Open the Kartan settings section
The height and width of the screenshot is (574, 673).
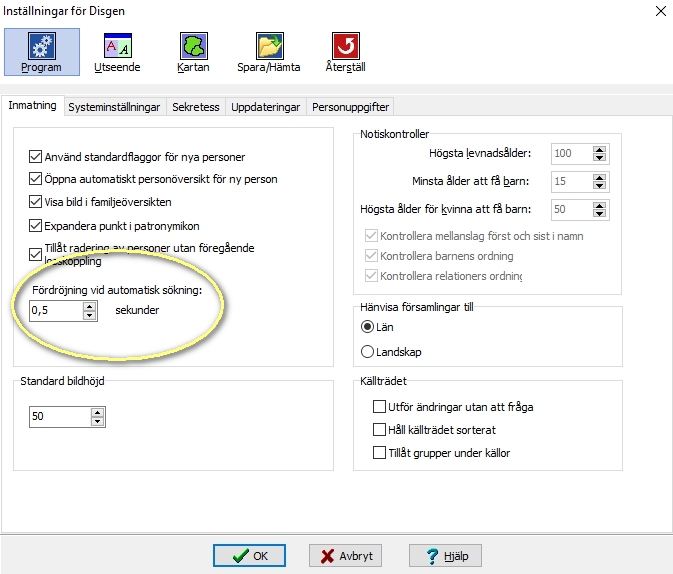click(193, 52)
